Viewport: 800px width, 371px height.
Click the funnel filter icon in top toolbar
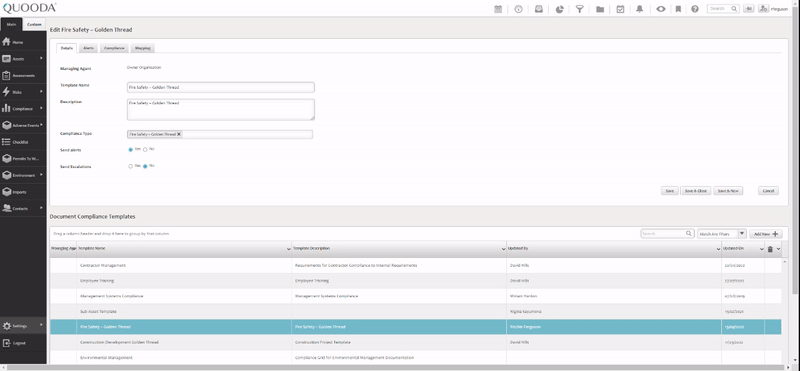point(580,9)
